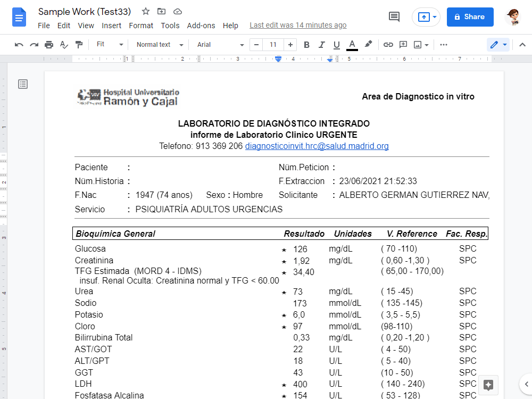Select the Paint format tool
Image resolution: width=532 pixels, height=399 pixels.
tap(79, 45)
